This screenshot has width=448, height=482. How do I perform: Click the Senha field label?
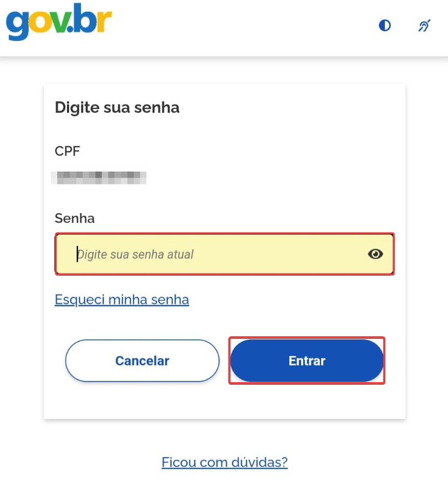click(x=74, y=218)
